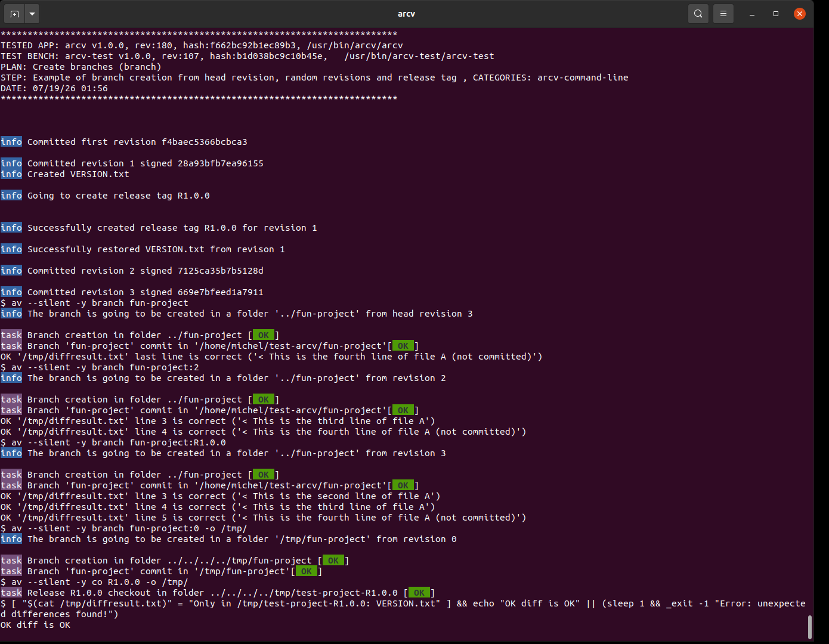This screenshot has height=644, width=829.
Task: Maximize the arcv terminal window
Action: pos(776,14)
